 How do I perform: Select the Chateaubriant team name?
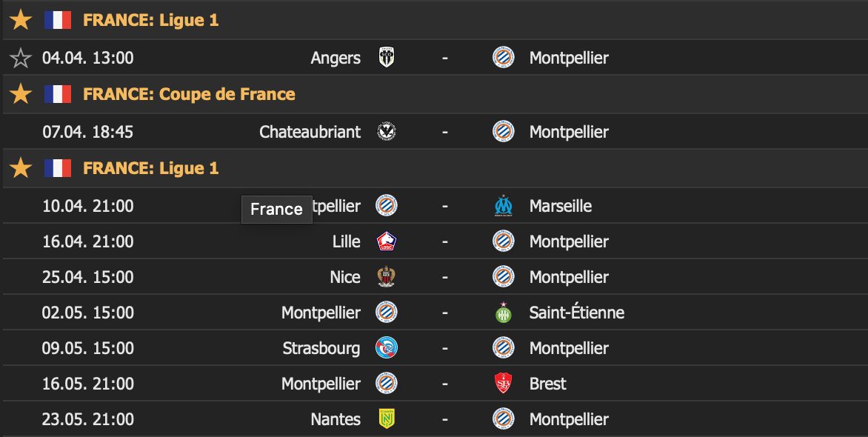tap(310, 132)
